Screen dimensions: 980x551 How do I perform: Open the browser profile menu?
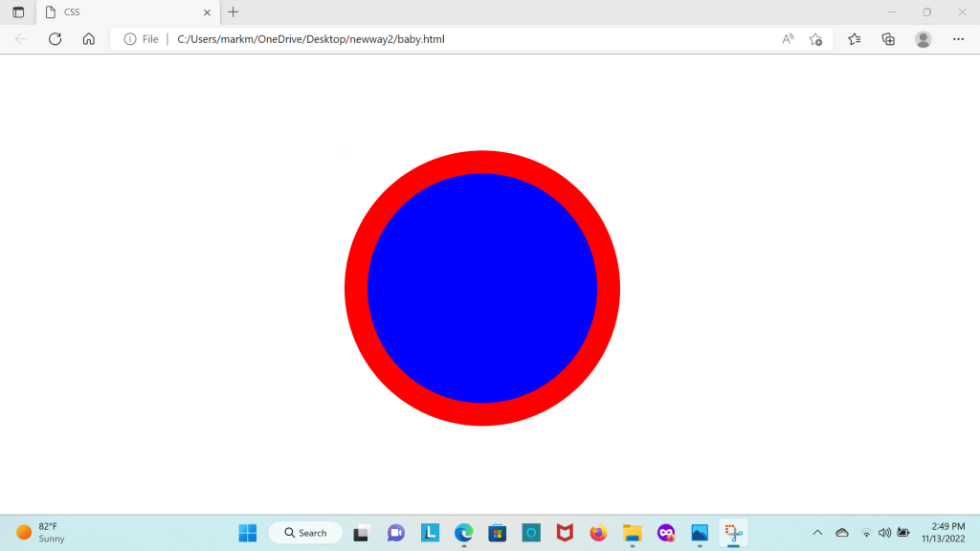coord(923,39)
